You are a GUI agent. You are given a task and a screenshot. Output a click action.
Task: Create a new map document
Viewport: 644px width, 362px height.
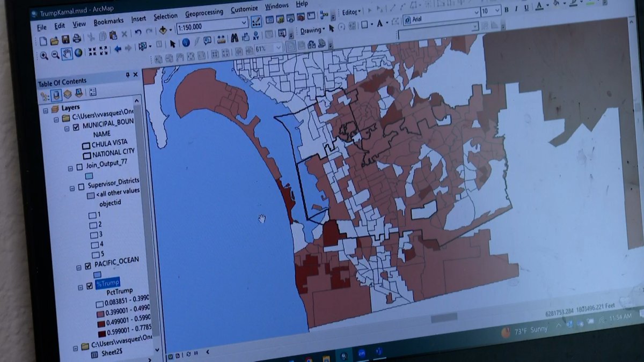pos(44,40)
